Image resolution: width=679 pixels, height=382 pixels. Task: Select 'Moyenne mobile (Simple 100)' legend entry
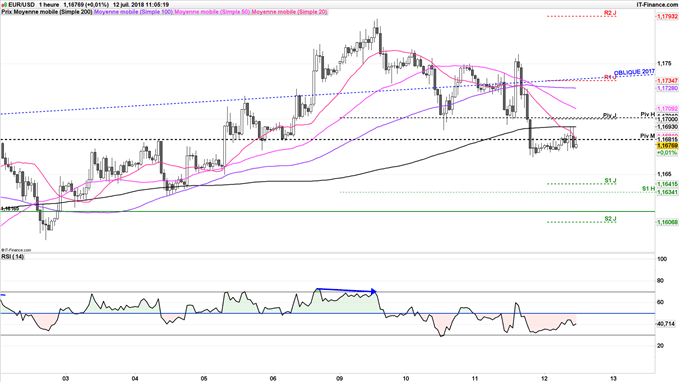(x=133, y=12)
